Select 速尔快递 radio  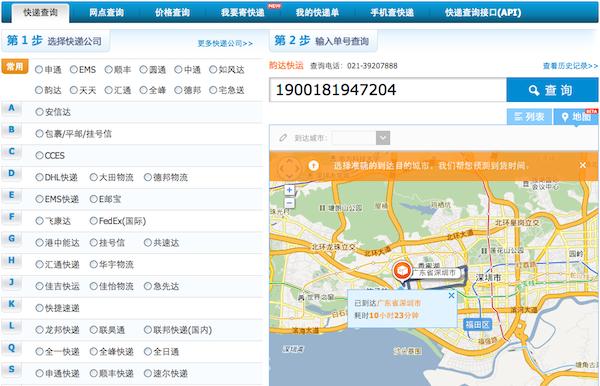[x=148, y=374]
